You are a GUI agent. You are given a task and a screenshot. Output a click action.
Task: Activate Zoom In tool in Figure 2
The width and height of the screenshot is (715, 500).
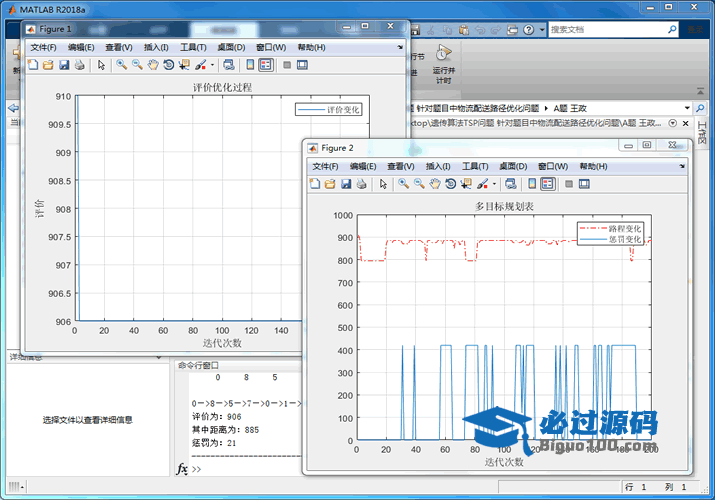tap(403, 184)
